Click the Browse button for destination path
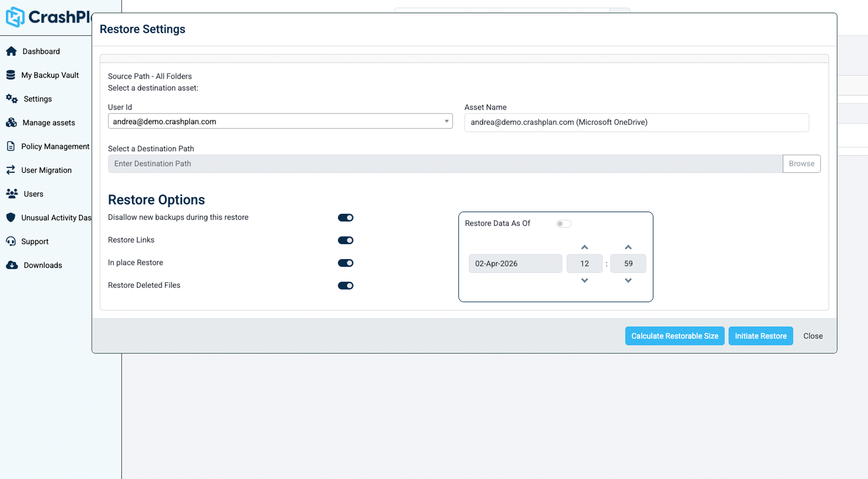The height and width of the screenshot is (479, 868). pos(801,164)
